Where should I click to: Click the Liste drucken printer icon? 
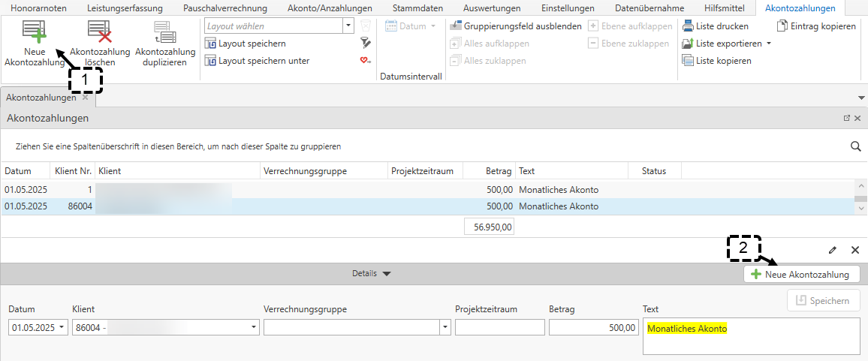688,26
